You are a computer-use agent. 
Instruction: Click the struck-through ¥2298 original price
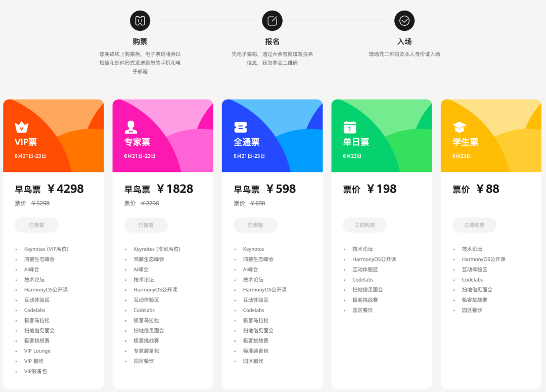150,203
